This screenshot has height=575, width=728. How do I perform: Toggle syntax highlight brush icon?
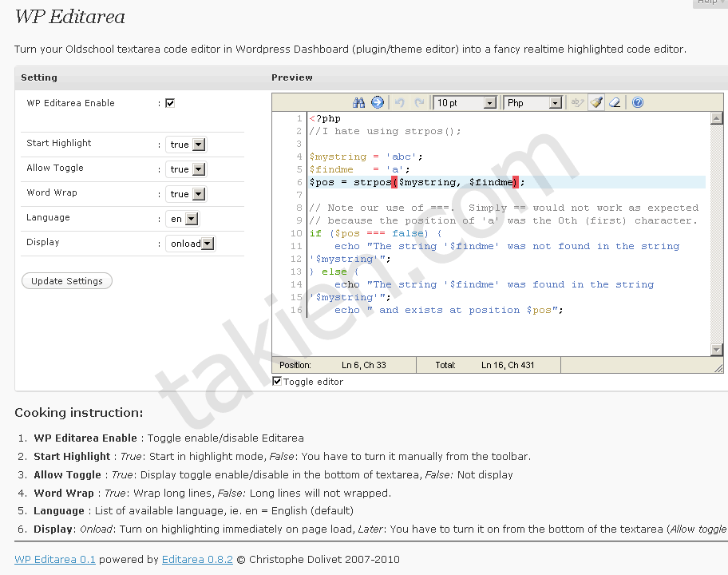pyautogui.click(x=596, y=103)
